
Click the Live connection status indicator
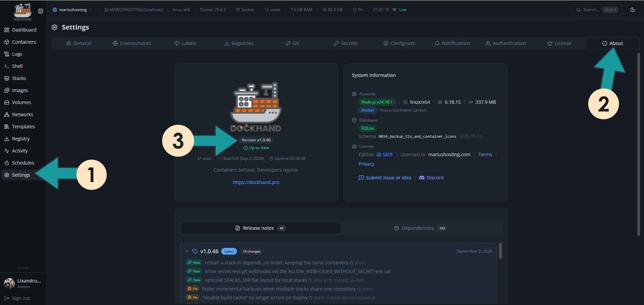coord(400,10)
